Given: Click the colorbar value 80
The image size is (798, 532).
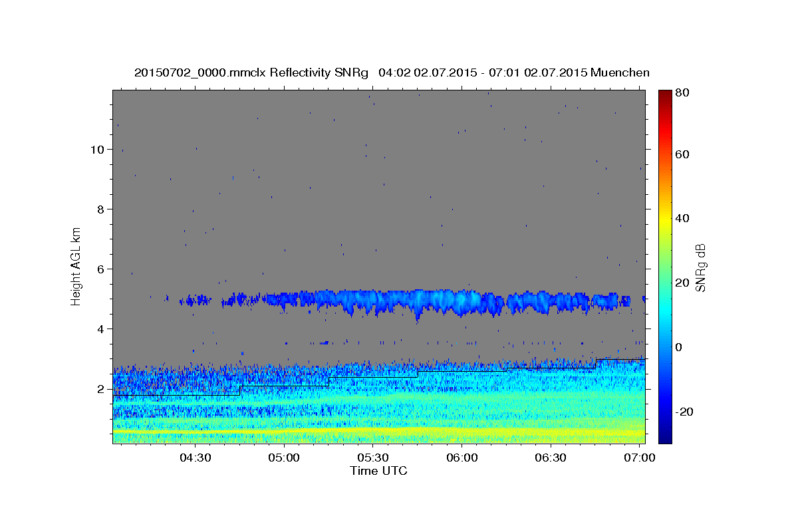Looking at the screenshot, I should [682, 92].
